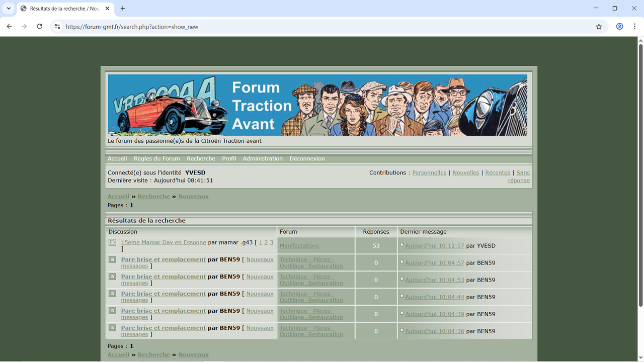Open the browser tab search chevron
Image resolution: width=644 pixels, height=362 pixels.
pos(9,9)
